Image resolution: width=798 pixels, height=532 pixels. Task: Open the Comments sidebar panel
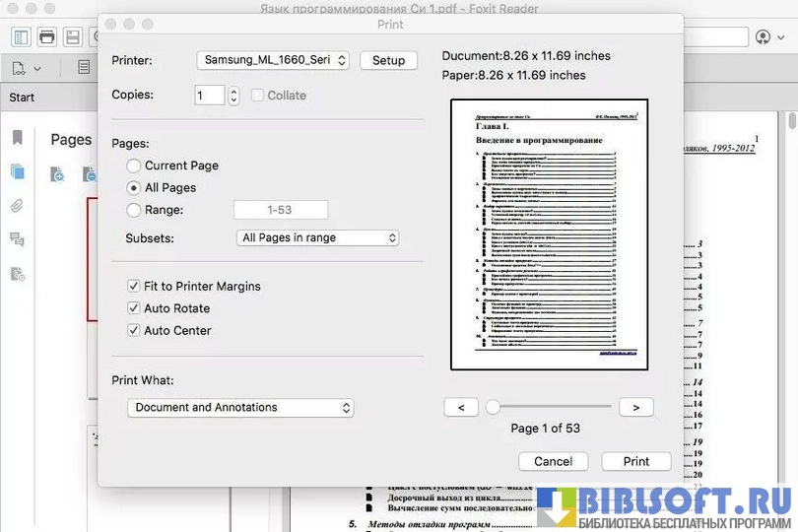point(17,239)
